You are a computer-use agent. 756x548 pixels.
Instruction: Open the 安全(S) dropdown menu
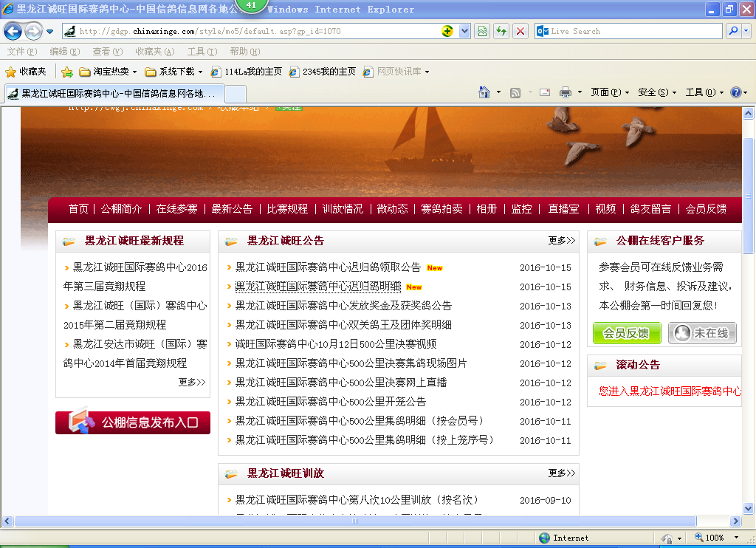pyautogui.click(x=657, y=92)
